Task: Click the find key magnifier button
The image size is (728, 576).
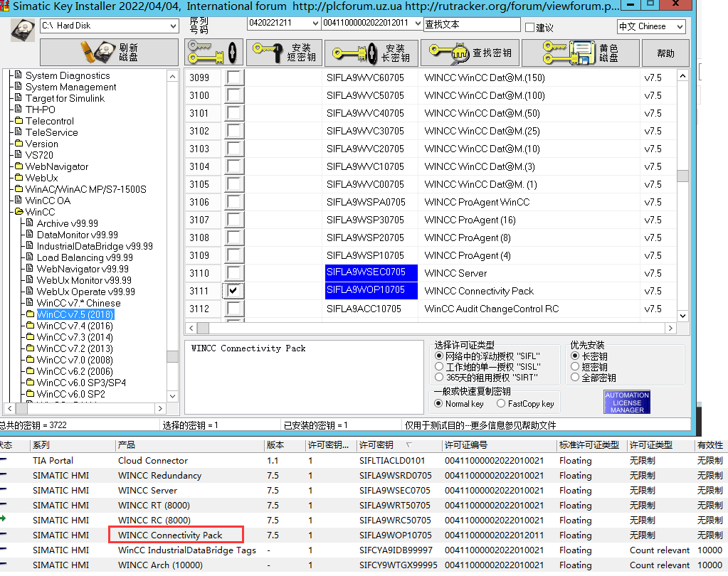Action: [x=470, y=53]
